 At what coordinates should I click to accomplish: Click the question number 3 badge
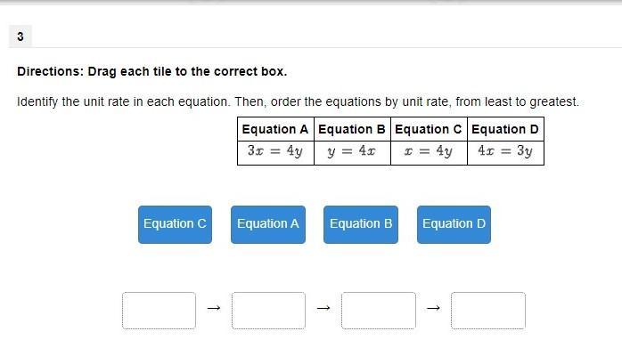click(x=20, y=36)
